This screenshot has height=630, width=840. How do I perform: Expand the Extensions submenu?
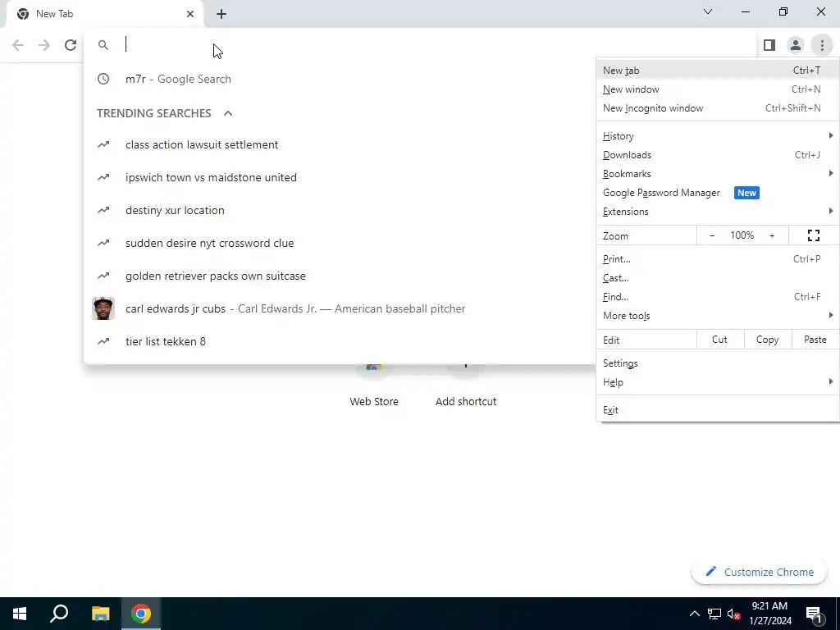[717, 212]
